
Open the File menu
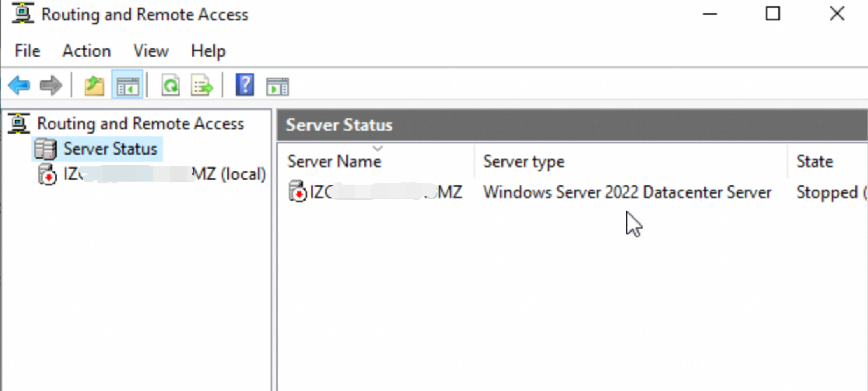[27, 51]
